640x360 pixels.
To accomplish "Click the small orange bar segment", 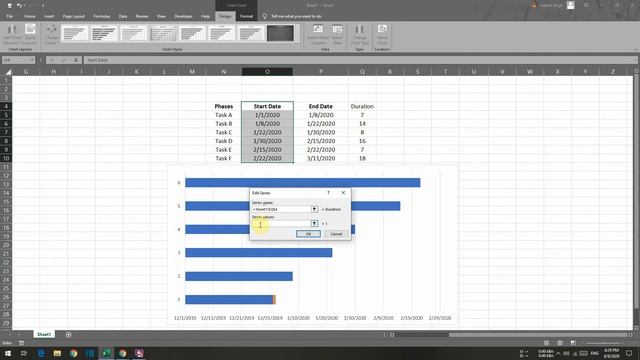I will [x=274, y=300].
